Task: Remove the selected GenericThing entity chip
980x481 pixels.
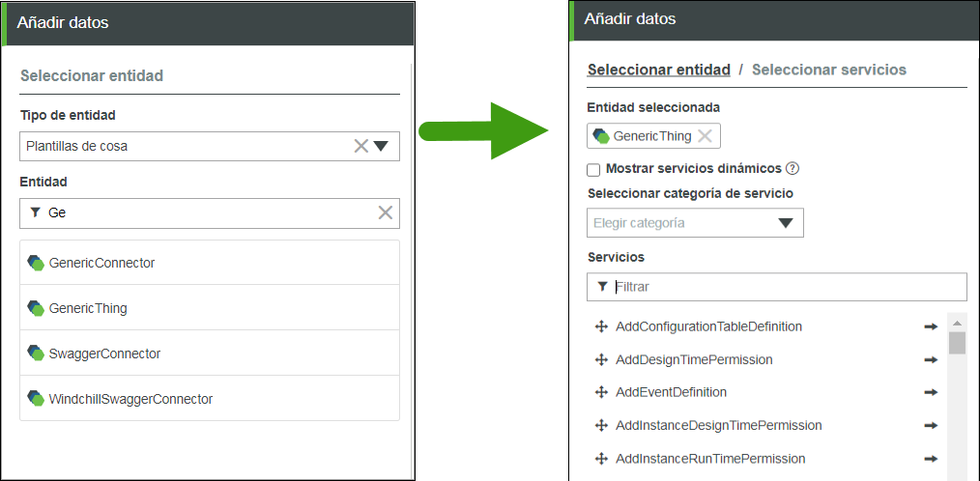Action: pyautogui.click(x=705, y=136)
